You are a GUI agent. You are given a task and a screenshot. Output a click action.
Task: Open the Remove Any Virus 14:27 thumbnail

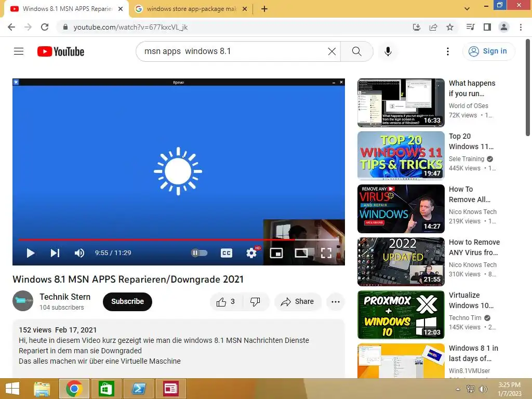pyautogui.click(x=401, y=209)
